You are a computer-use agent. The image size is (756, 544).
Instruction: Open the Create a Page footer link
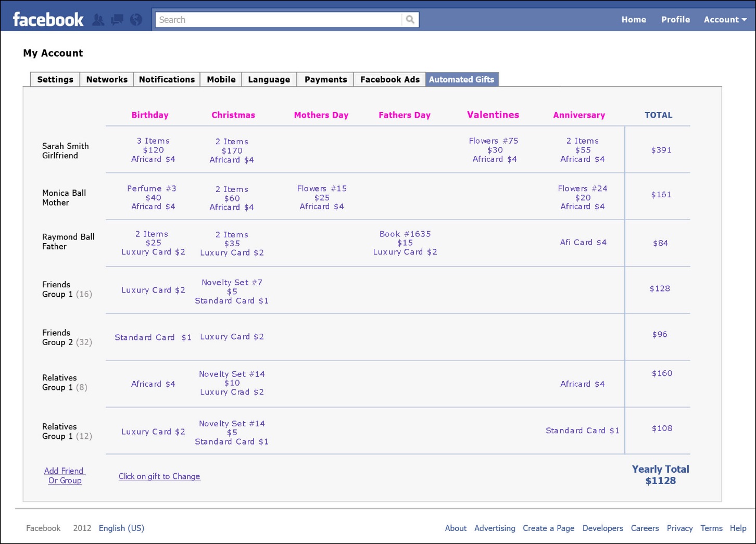[x=549, y=528]
